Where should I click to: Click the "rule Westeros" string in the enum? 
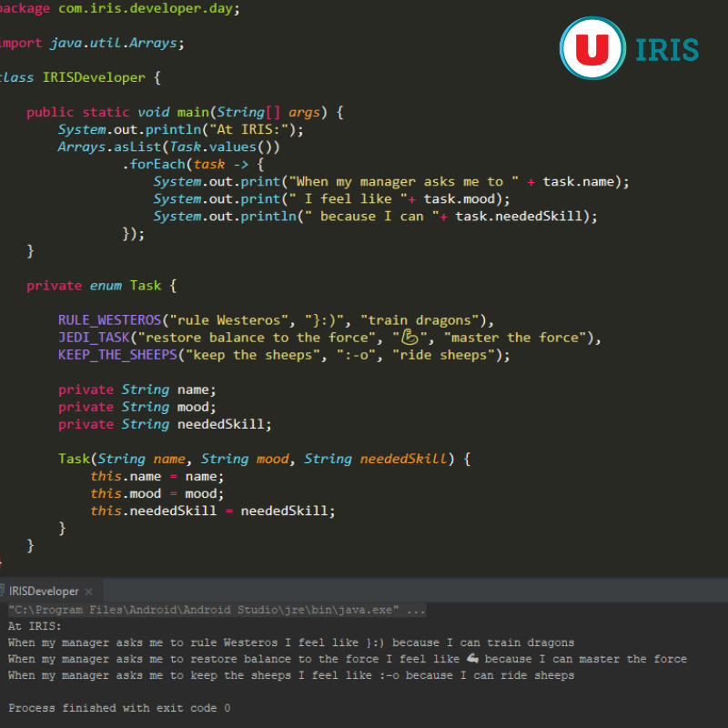(229, 320)
